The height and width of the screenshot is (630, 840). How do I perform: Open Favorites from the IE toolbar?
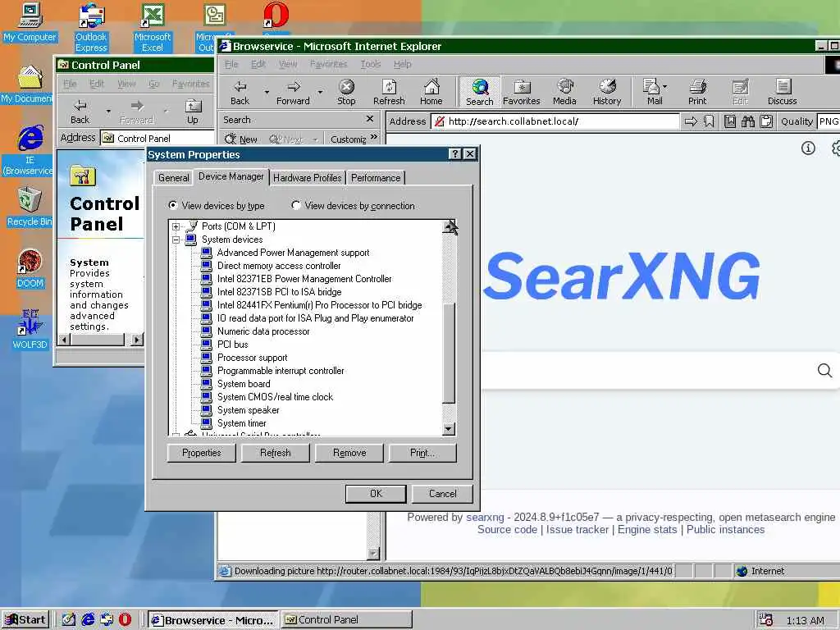click(521, 92)
